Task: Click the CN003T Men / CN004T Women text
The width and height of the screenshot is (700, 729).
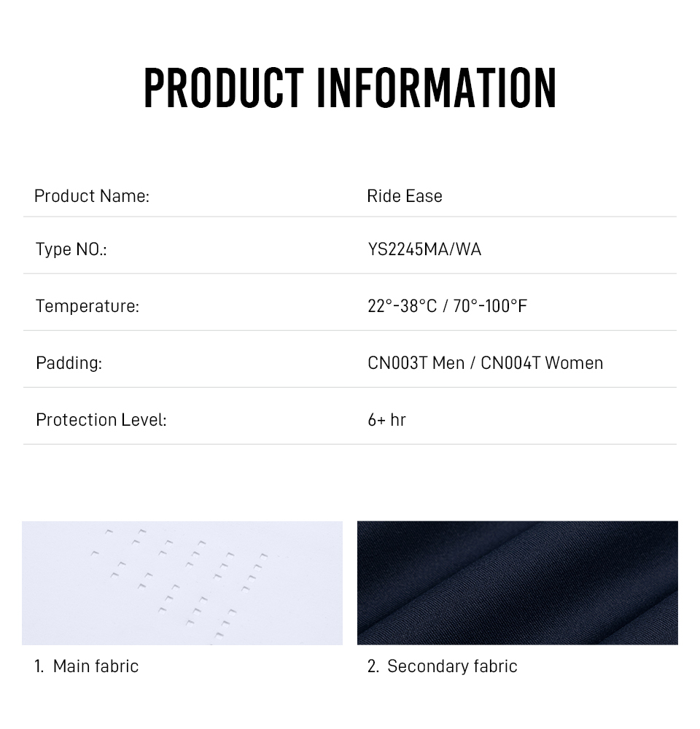Action: point(485,362)
